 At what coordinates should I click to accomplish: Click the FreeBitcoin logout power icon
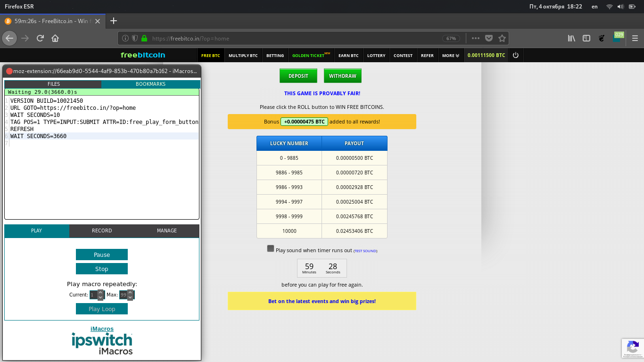click(x=516, y=55)
